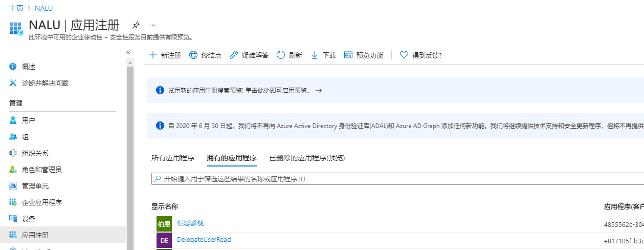644x250 pixels.
Task: Click the ID cell starting e817105f
Action: click(x=624, y=241)
